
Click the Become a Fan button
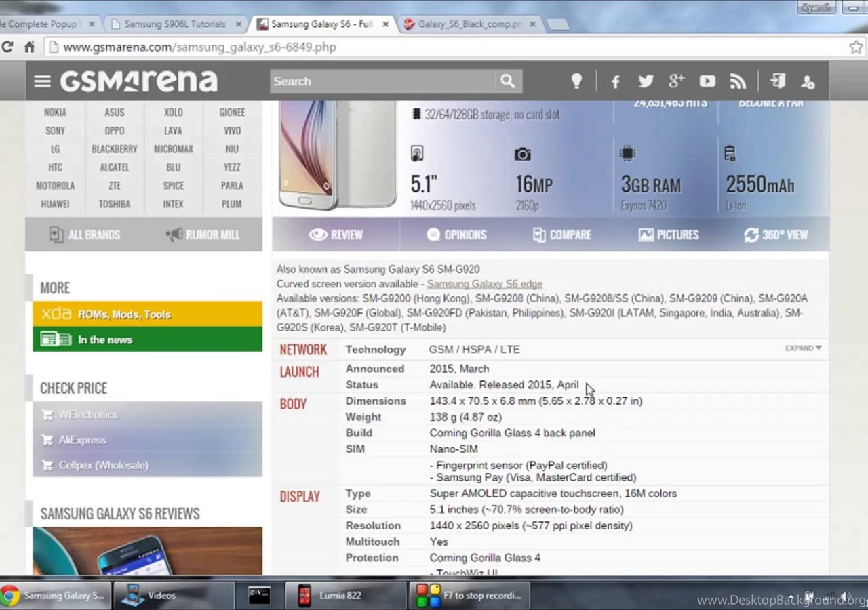point(771,104)
